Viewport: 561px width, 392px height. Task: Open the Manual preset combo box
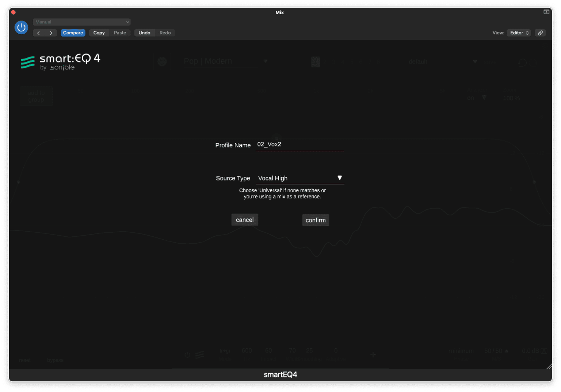[81, 22]
